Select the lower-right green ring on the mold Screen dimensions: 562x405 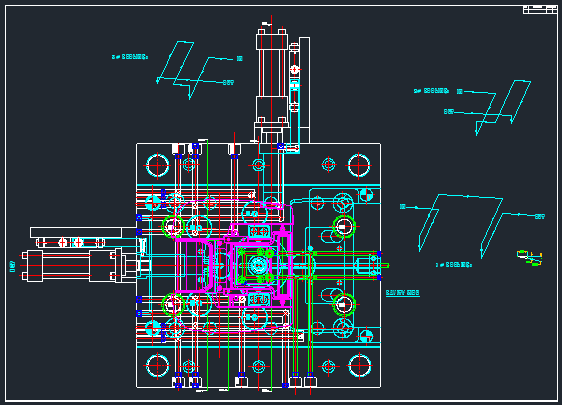(344, 304)
